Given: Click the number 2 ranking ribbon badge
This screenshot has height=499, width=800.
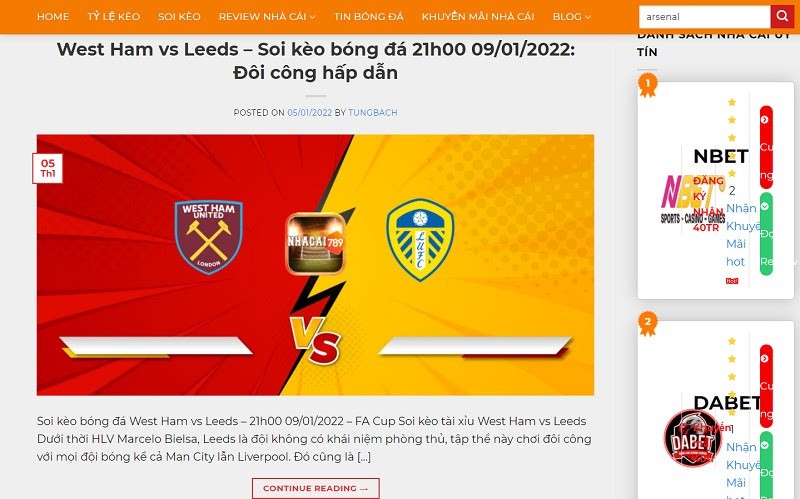Looking at the screenshot, I should pyautogui.click(x=647, y=323).
